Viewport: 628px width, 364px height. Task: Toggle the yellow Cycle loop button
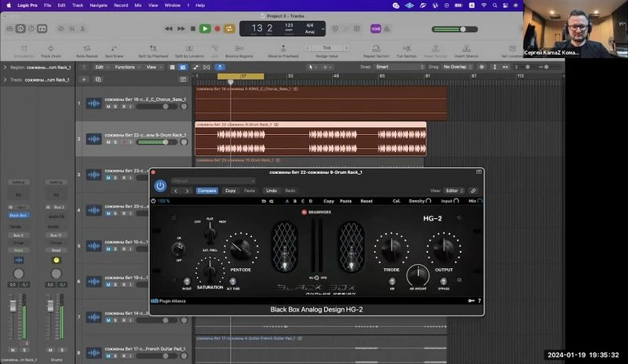tap(229, 29)
